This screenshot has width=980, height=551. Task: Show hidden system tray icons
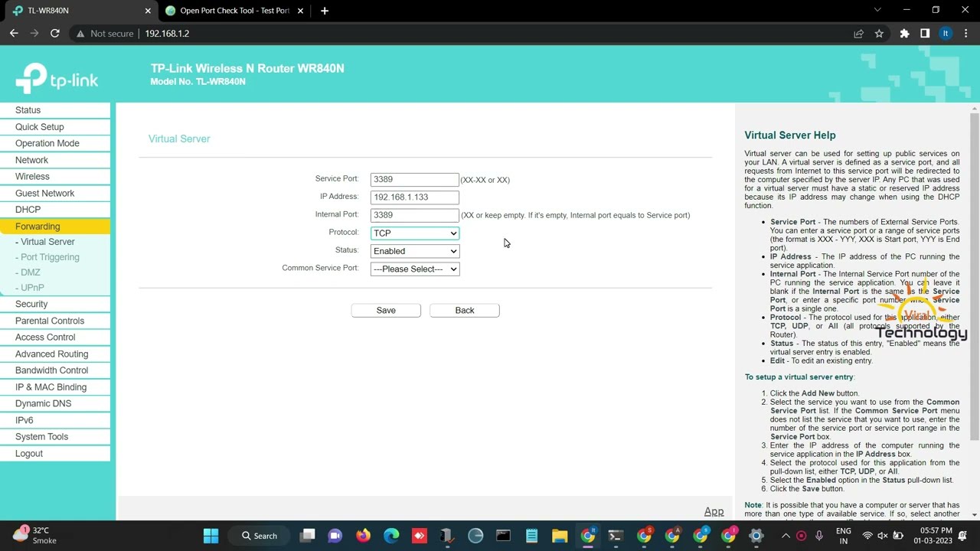coord(786,536)
